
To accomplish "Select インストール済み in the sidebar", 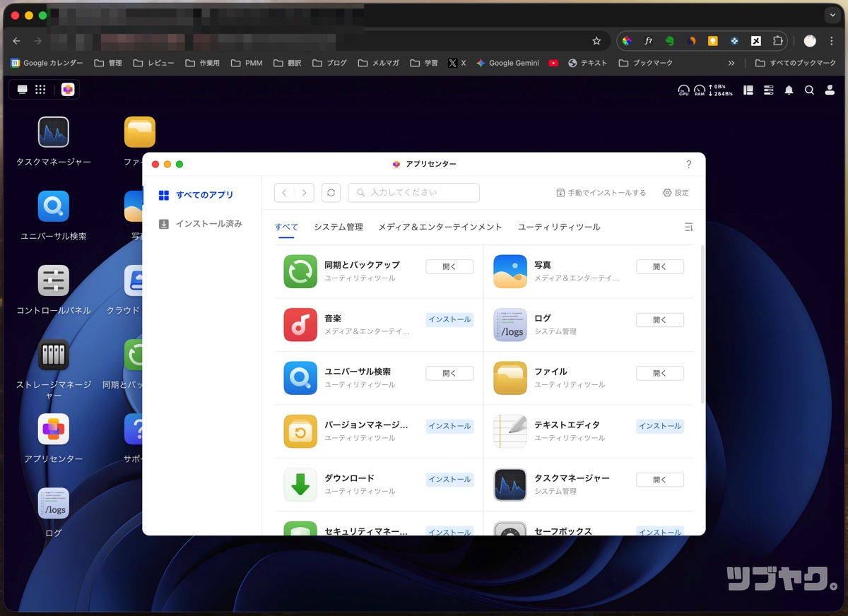I will pyautogui.click(x=208, y=224).
